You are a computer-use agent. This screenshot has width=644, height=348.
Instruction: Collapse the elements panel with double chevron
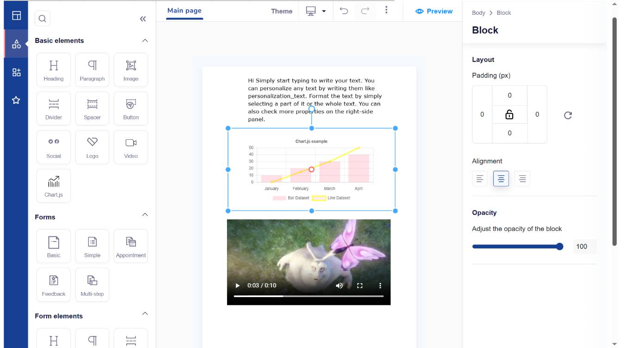click(x=143, y=19)
